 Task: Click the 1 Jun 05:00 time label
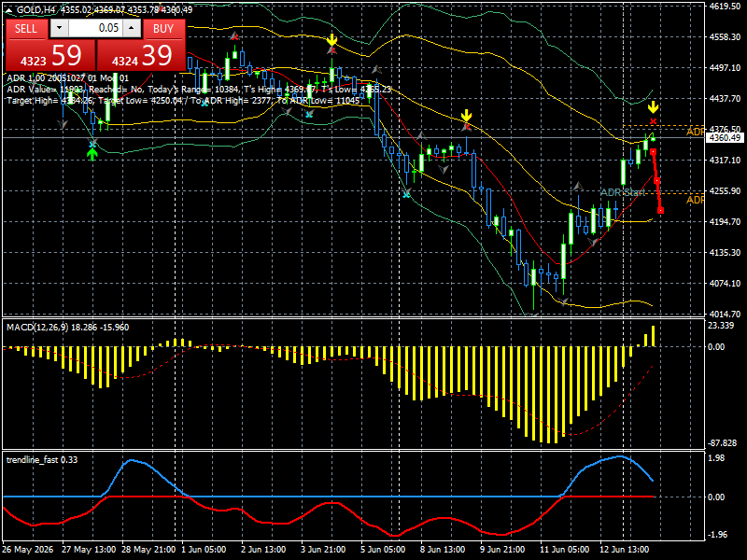[x=204, y=549]
